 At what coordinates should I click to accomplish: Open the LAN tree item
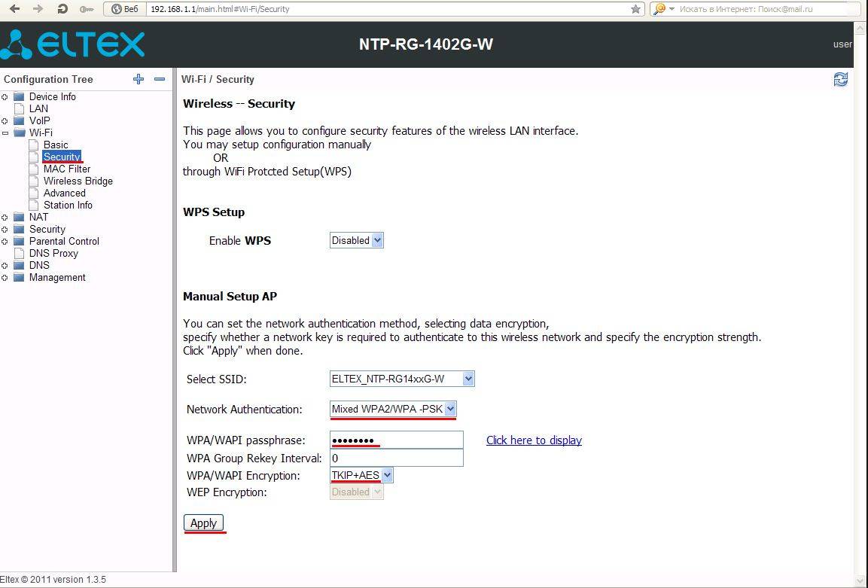38,108
